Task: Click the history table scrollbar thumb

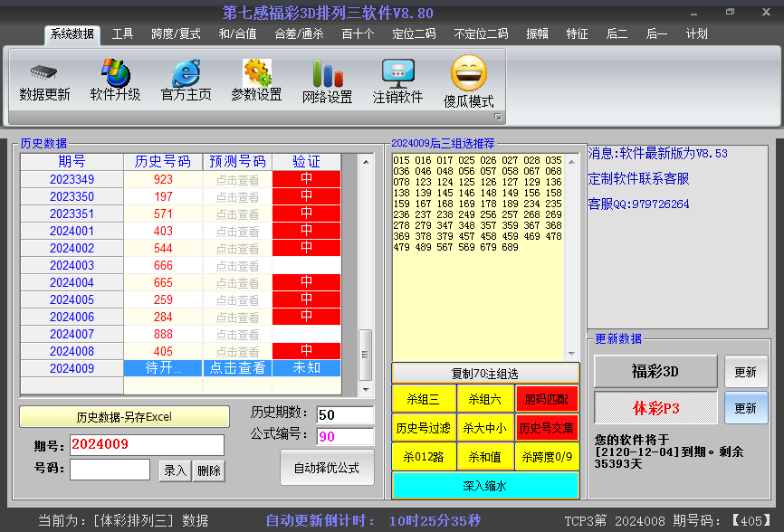Action: (366, 355)
